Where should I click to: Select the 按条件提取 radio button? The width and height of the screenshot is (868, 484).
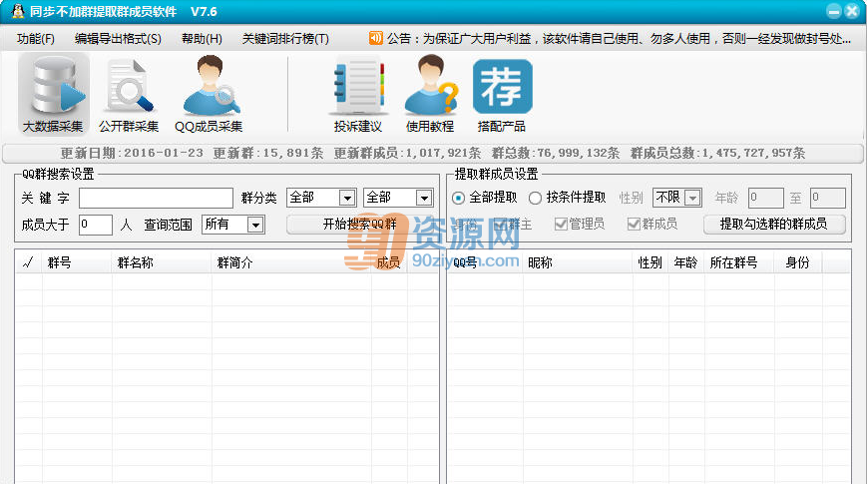pos(535,198)
